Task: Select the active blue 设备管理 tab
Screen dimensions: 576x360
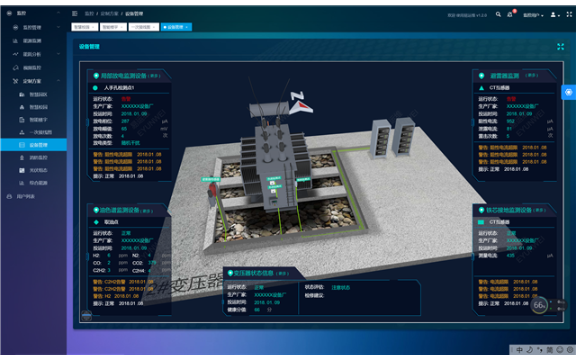Action: point(176,27)
